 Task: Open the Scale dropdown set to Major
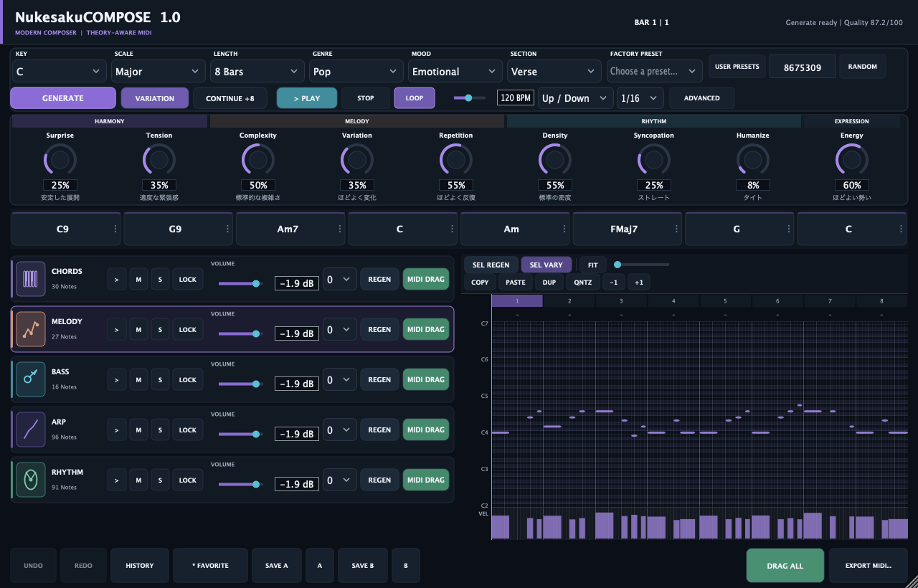pos(158,72)
